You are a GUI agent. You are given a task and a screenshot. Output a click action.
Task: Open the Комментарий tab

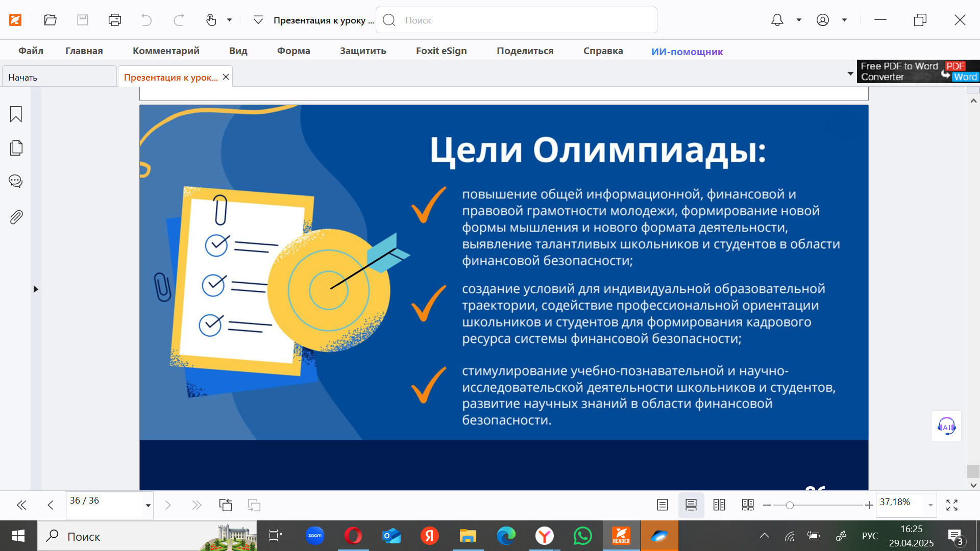point(166,51)
